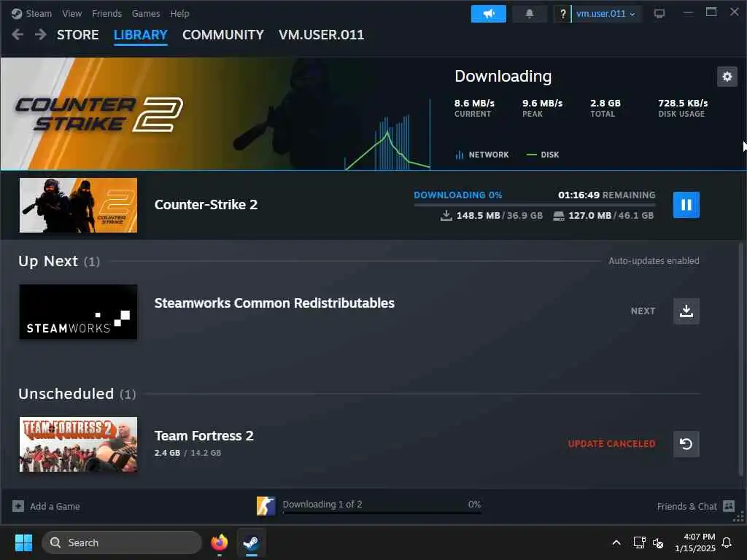Image resolution: width=747 pixels, height=560 pixels.
Task: Toggle the DISK graph legend
Action: 543,155
